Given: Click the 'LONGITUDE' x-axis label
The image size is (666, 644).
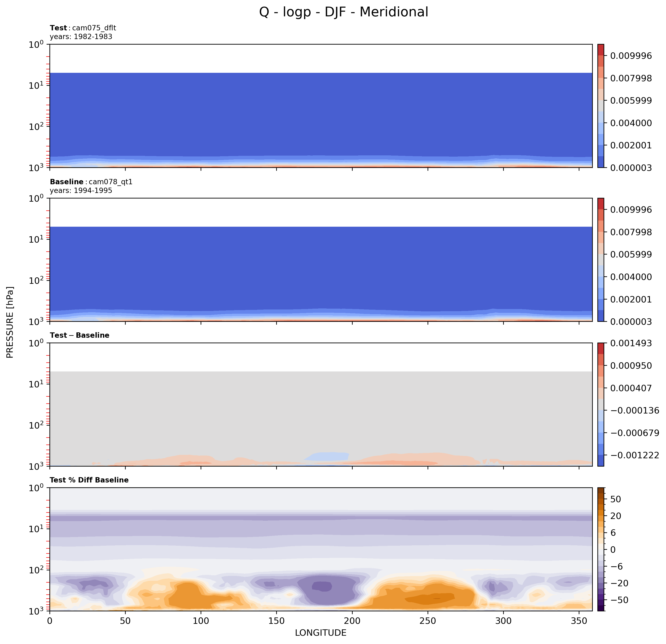Looking at the screenshot, I should 320,633.
